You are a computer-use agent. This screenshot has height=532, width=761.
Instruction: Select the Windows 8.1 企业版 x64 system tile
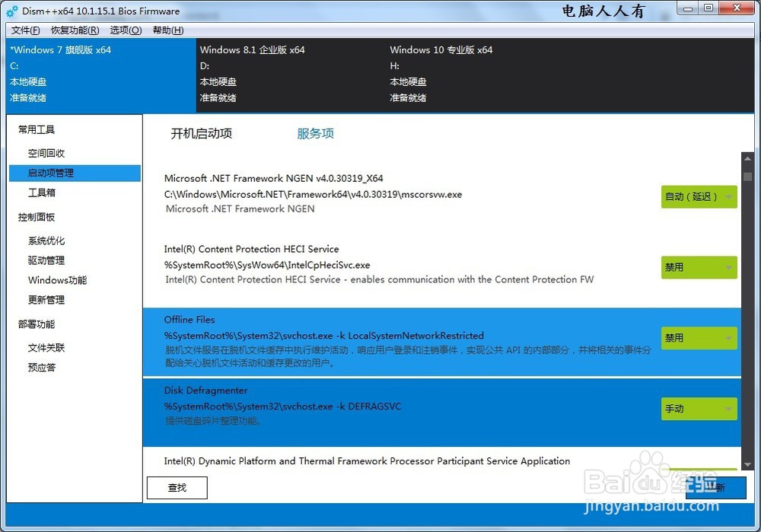pyautogui.click(x=291, y=75)
